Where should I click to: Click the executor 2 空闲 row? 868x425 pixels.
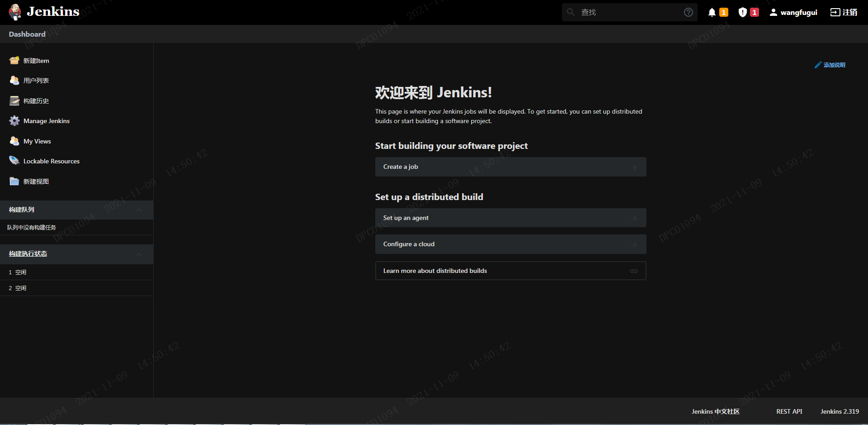pos(76,288)
